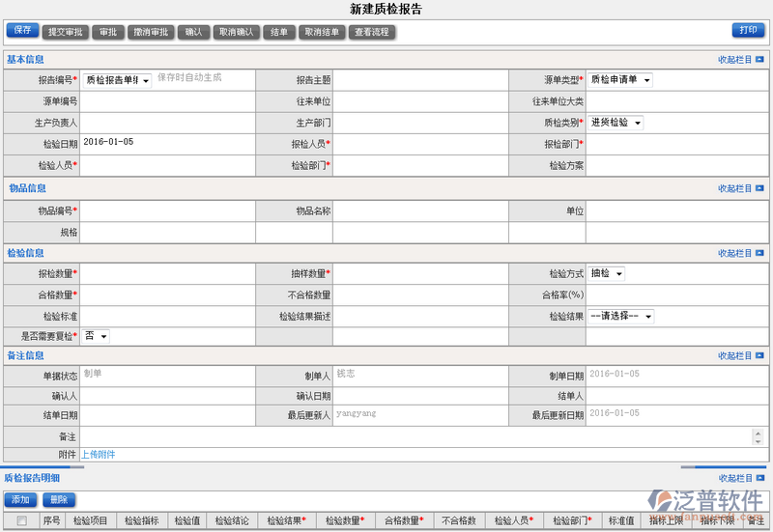Click the 序号 column header
773x532 pixels.
coord(51,520)
